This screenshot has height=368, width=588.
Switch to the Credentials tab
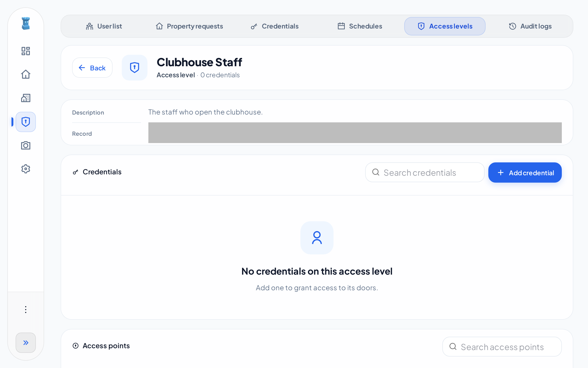tap(274, 26)
